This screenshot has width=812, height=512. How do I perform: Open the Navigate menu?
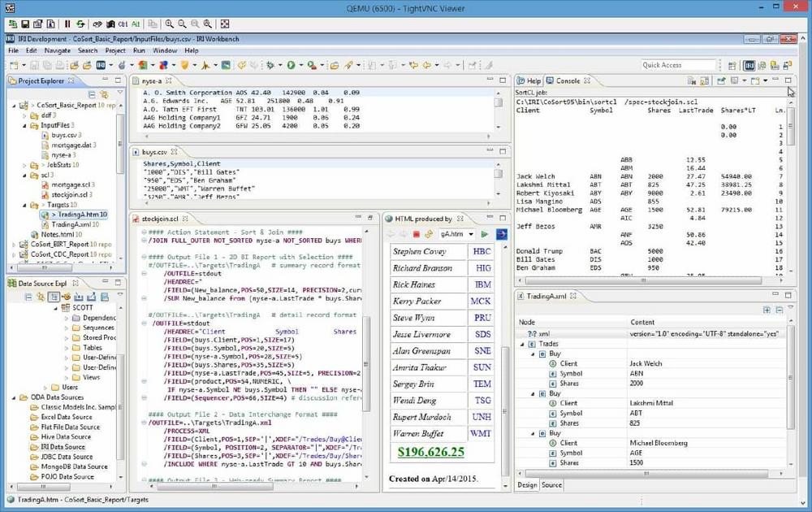[x=58, y=50]
